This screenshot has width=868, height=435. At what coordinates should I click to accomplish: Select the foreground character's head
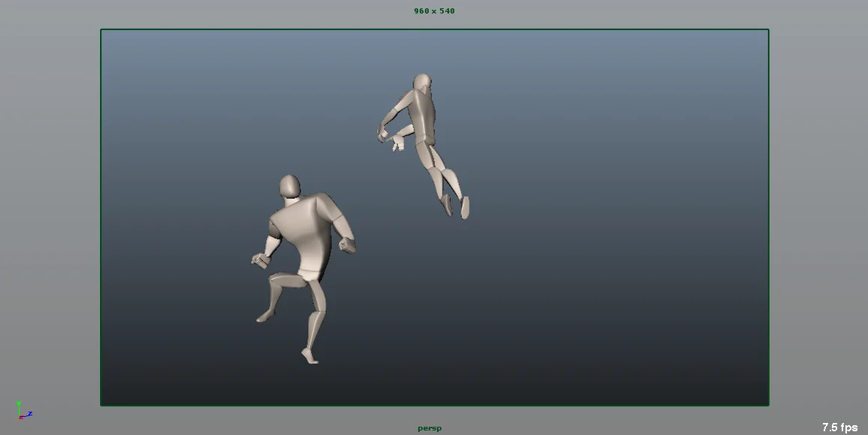(289, 186)
